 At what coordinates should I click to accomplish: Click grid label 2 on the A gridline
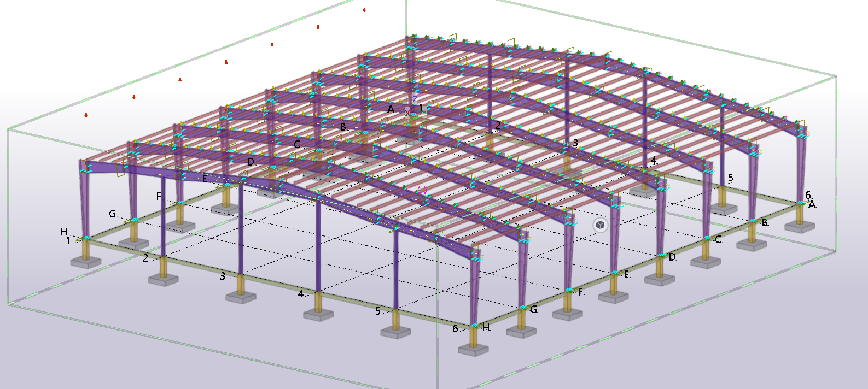(x=498, y=126)
